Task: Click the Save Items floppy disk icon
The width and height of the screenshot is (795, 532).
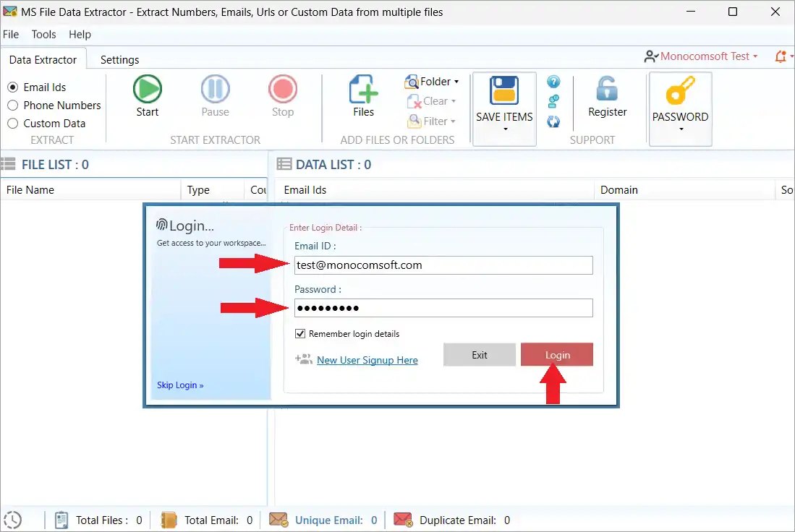Action: 504,90
